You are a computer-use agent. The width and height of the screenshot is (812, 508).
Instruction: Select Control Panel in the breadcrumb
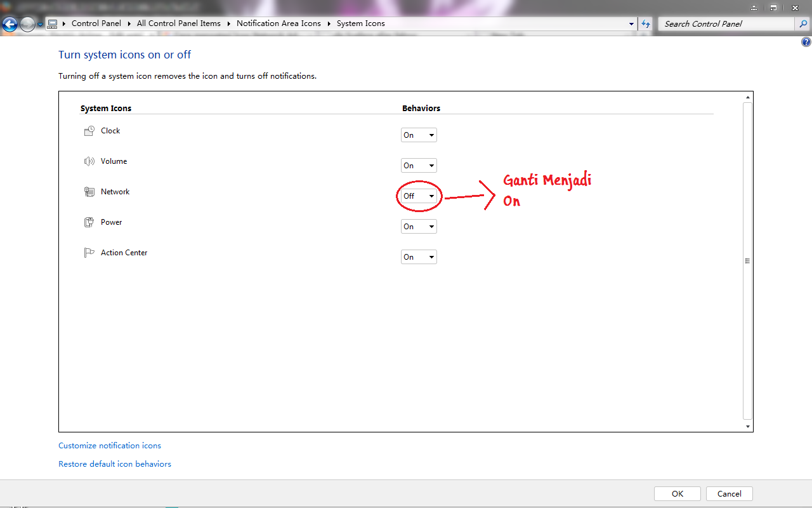click(x=96, y=23)
